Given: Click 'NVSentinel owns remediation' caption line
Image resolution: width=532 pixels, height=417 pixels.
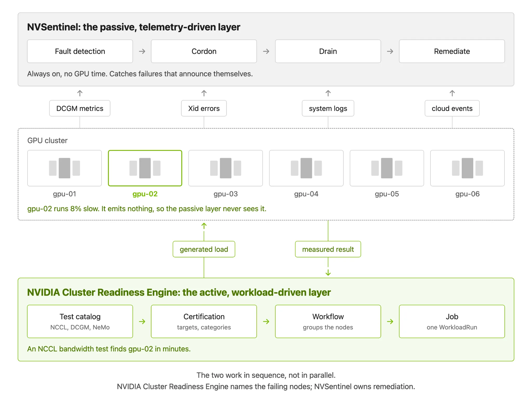Looking at the screenshot, I should pyautogui.click(x=266, y=387).
